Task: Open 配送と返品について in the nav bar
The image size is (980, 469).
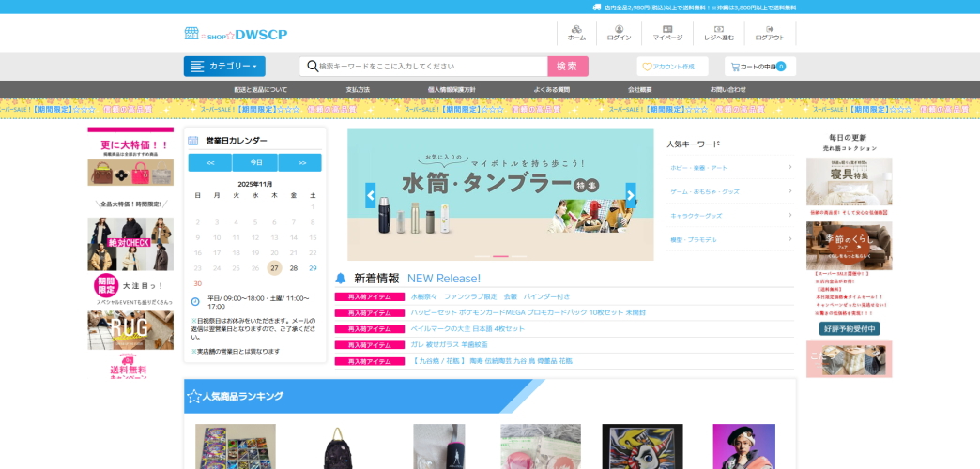Action: point(261,90)
